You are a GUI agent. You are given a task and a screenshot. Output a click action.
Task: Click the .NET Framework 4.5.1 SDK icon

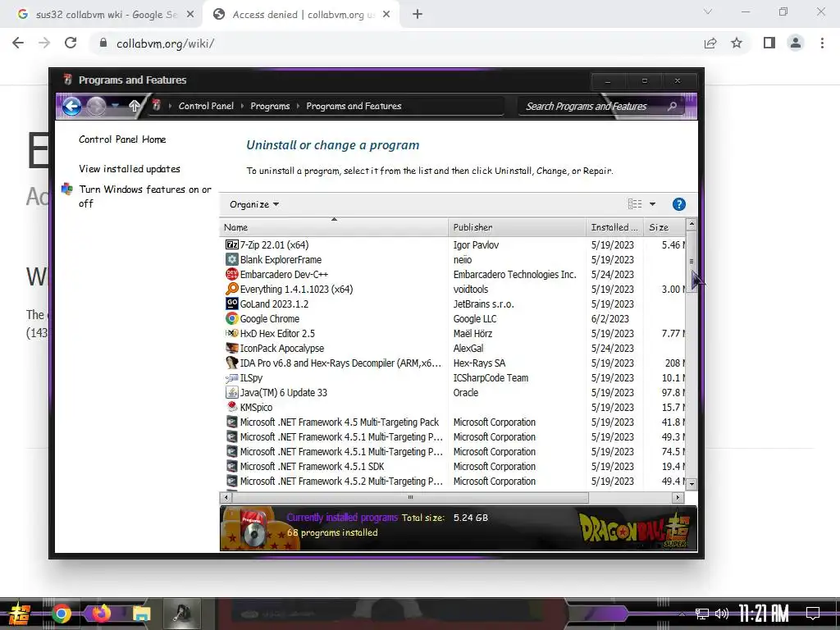[x=231, y=467]
